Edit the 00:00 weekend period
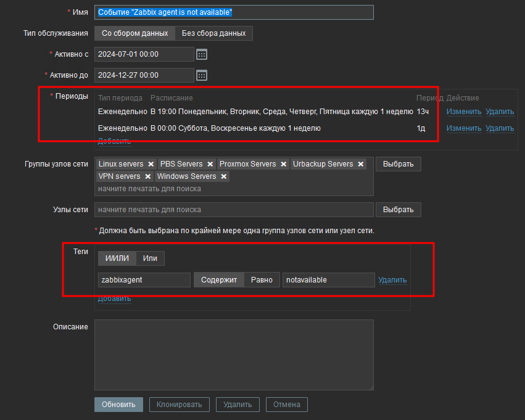525x420 pixels. pyautogui.click(x=464, y=128)
